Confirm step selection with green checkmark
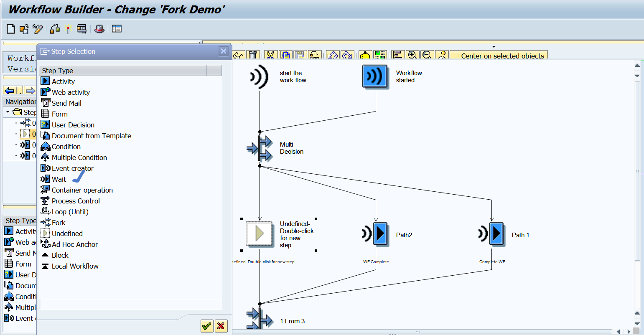This screenshot has width=644, height=335. click(x=207, y=326)
